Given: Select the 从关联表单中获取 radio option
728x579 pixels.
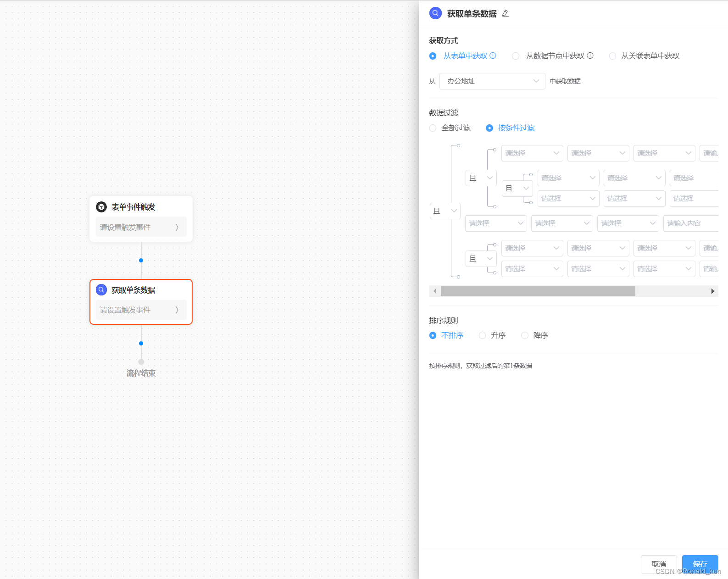Looking at the screenshot, I should [612, 56].
